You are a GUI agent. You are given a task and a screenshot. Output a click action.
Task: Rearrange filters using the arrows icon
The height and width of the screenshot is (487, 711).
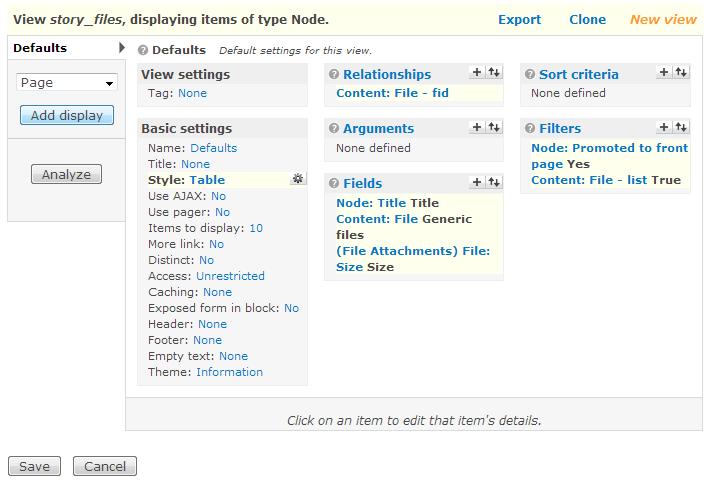[681, 127]
